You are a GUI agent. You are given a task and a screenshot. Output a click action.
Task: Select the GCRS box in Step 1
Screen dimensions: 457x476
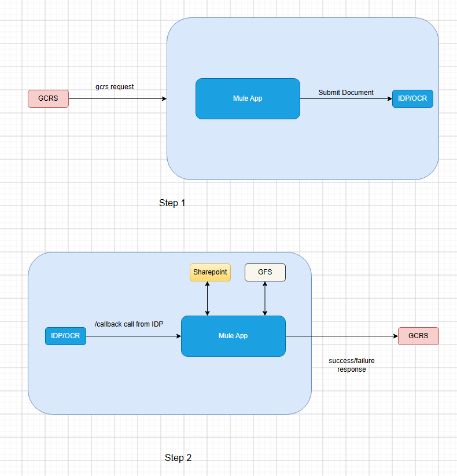(48, 98)
